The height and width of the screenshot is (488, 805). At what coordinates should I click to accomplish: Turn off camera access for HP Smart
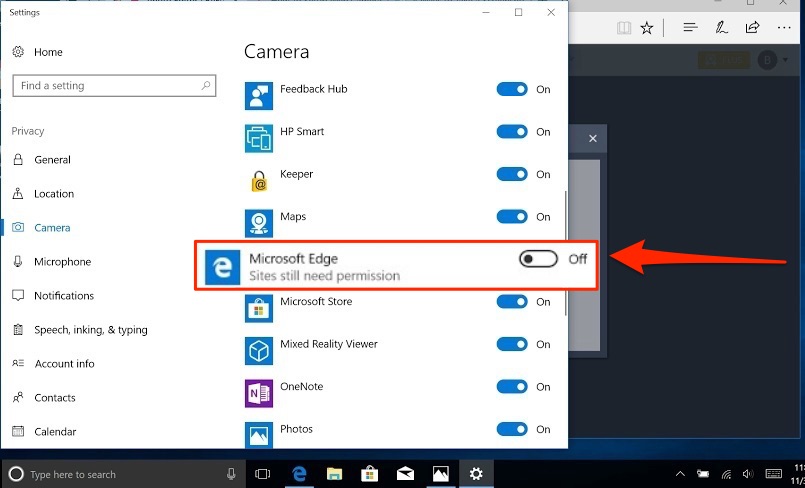click(x=512, y=132)
